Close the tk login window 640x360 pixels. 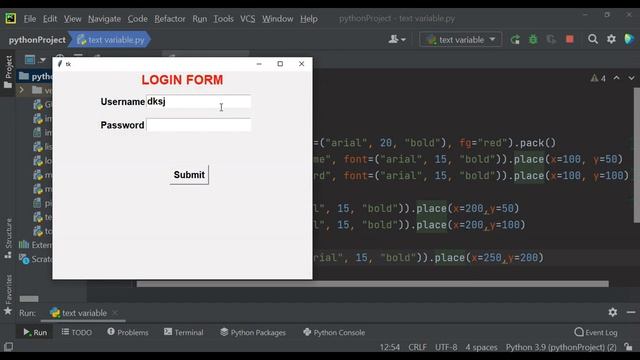point(301,64)
